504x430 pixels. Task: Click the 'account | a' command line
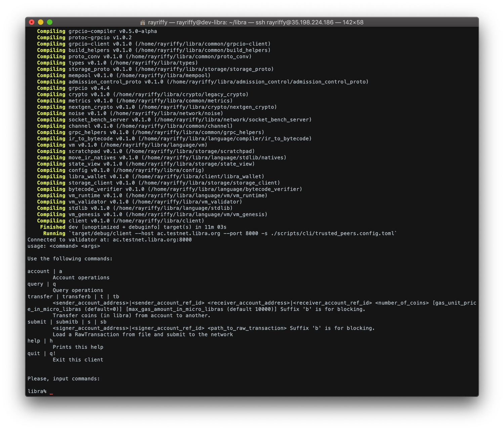(45, 272)
